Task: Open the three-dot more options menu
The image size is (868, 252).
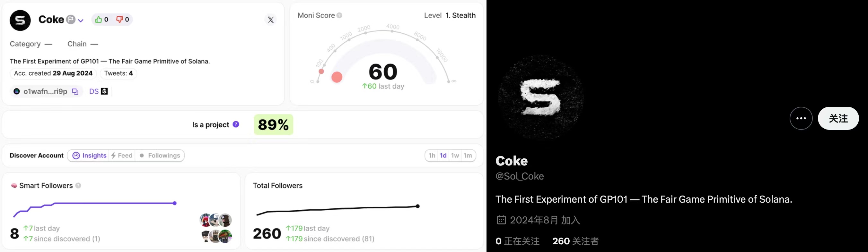Action: pos(801,118)
